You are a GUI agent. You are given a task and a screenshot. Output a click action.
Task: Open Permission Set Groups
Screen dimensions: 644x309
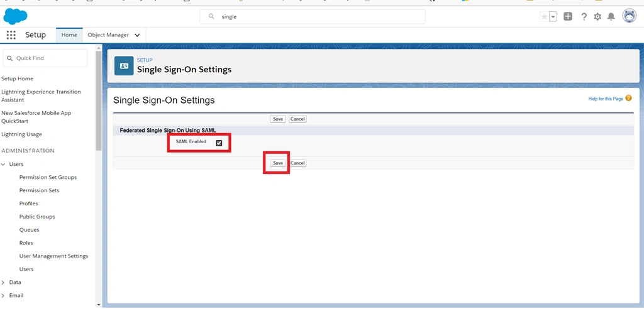pos(48,177)
